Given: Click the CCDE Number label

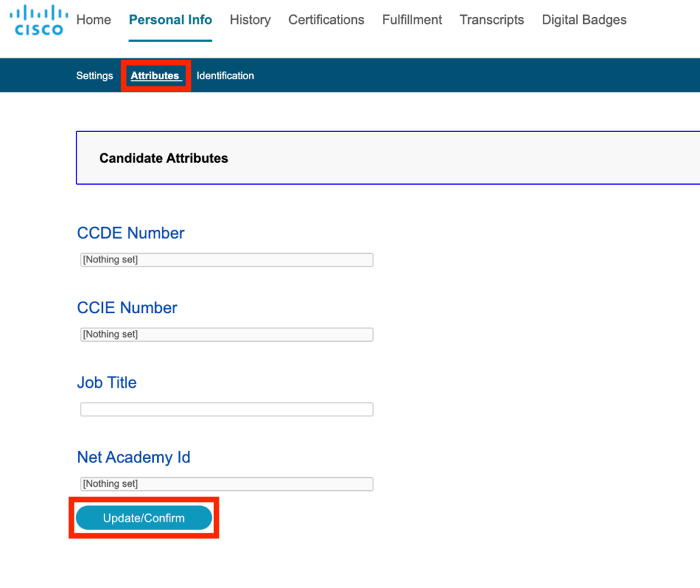Looking at the screenshot, I should [x=131, y=233].
